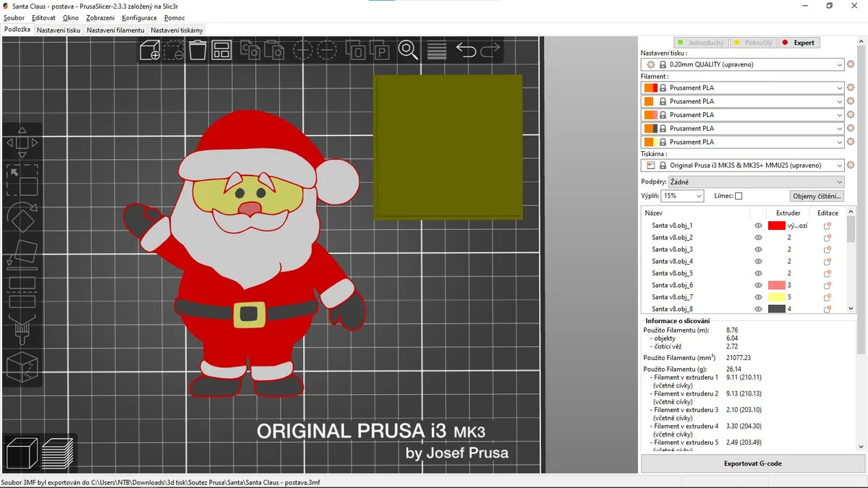Hide Santa v8.obj_1 with eye icon
Image resolution: width=868 pixels, height=488 pixels.
(758, 226)
